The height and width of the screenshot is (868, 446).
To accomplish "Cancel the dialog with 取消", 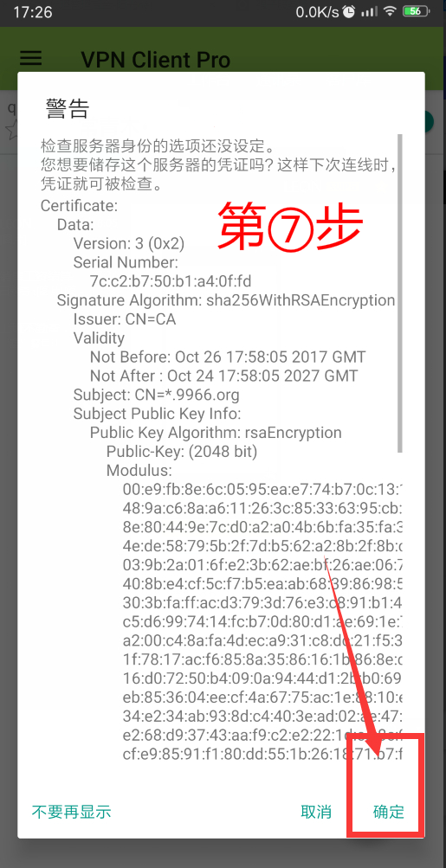I will coord(316,812).
